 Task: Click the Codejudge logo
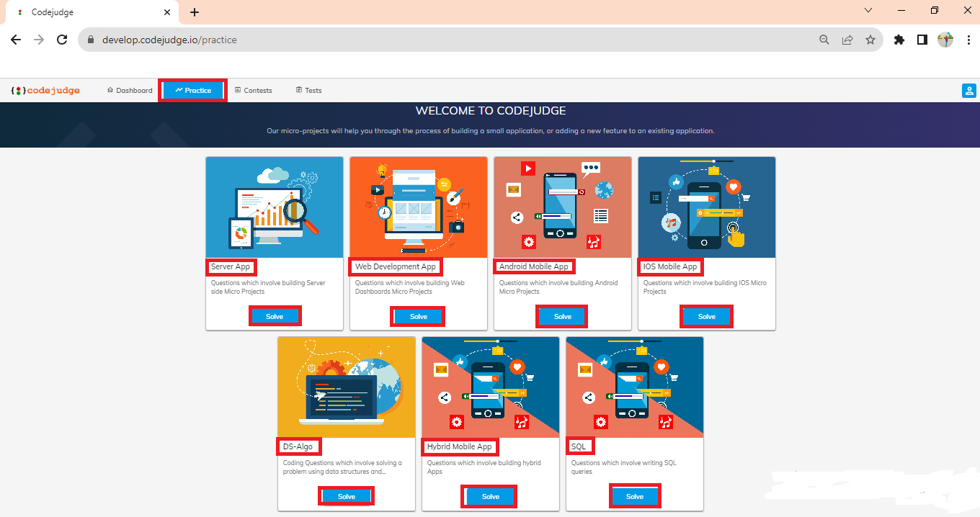coord(45,91)
